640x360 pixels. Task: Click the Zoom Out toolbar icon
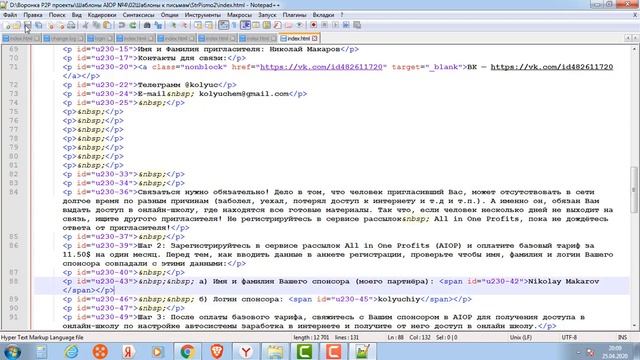coord(185,25)
